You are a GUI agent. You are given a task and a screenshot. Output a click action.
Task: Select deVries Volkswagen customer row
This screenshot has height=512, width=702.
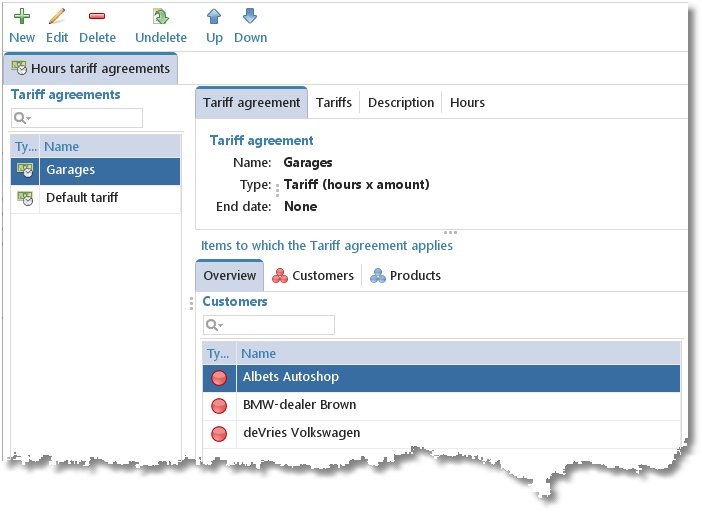coord(301,433)
